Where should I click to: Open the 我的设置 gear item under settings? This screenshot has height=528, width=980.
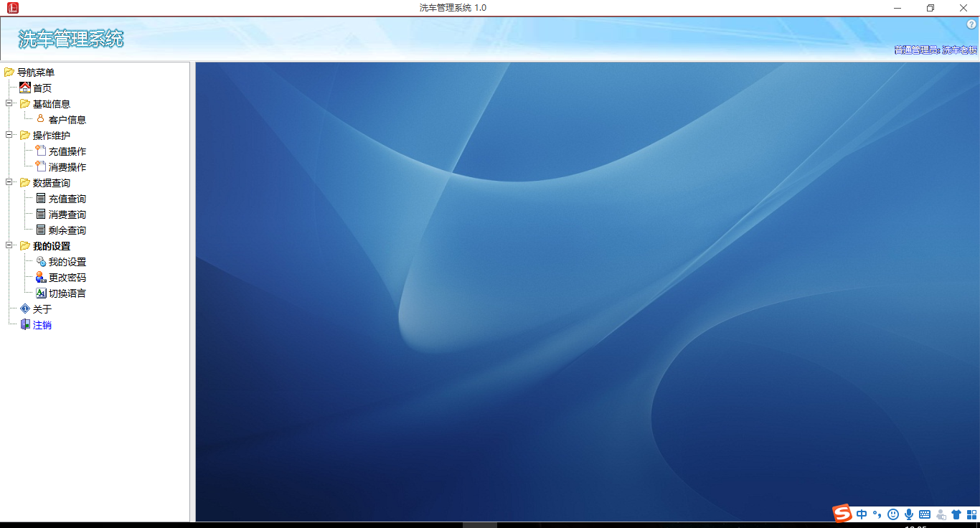coord(67,262)
